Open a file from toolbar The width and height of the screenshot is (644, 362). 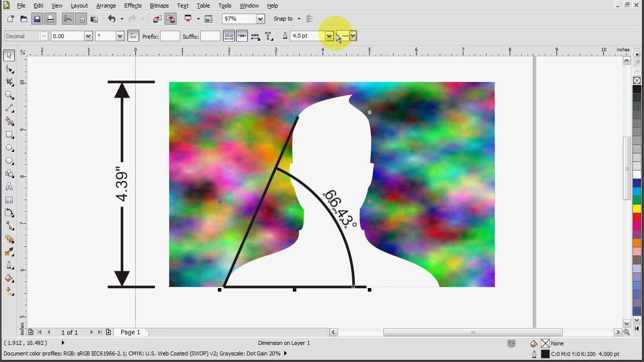click(x=24, y=19)
